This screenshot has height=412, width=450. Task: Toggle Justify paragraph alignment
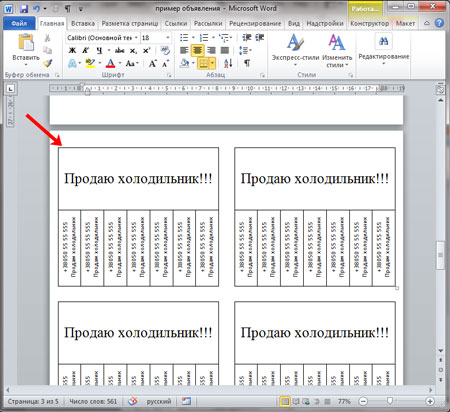[225, 50]
